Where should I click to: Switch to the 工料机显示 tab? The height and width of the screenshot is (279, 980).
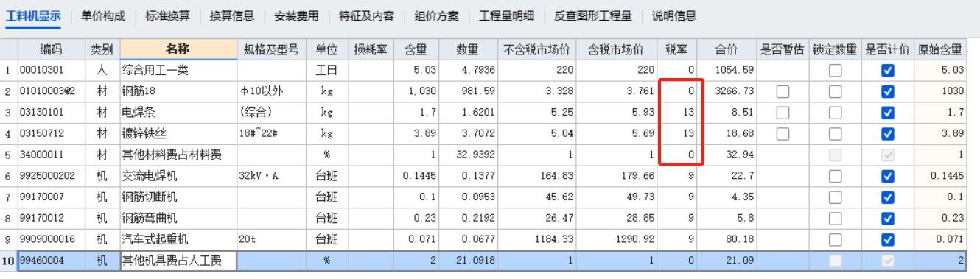pos(33,15)
